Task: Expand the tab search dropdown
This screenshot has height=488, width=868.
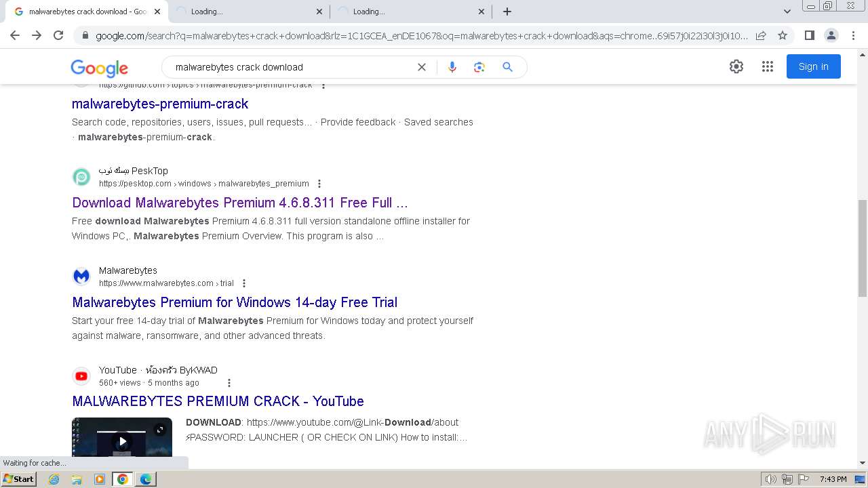Action: pos(787,12)
